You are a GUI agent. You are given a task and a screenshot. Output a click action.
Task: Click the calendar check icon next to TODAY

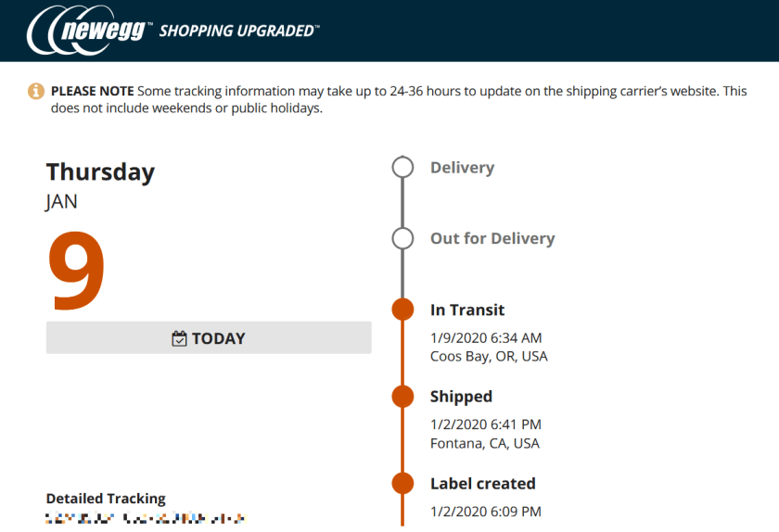pyautogui.click(x=180, y=338)
